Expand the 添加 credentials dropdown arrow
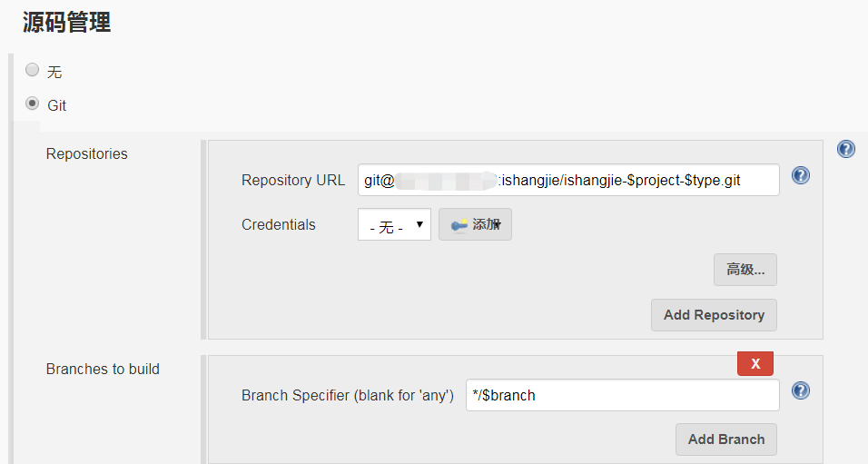This screenshot has width=868, height=464. point(498,225)
